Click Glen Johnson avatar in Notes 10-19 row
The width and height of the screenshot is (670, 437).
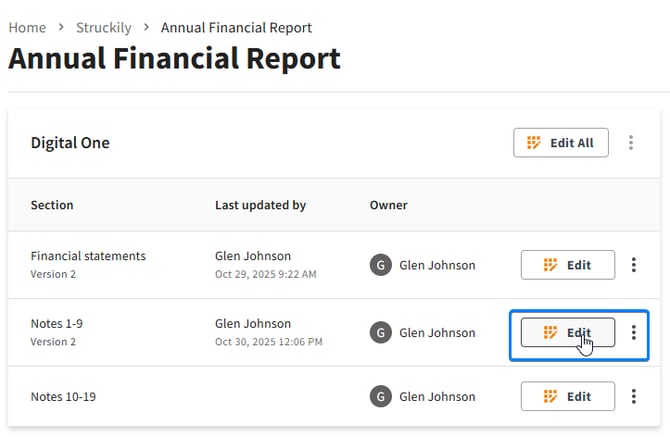coord(380,396)
